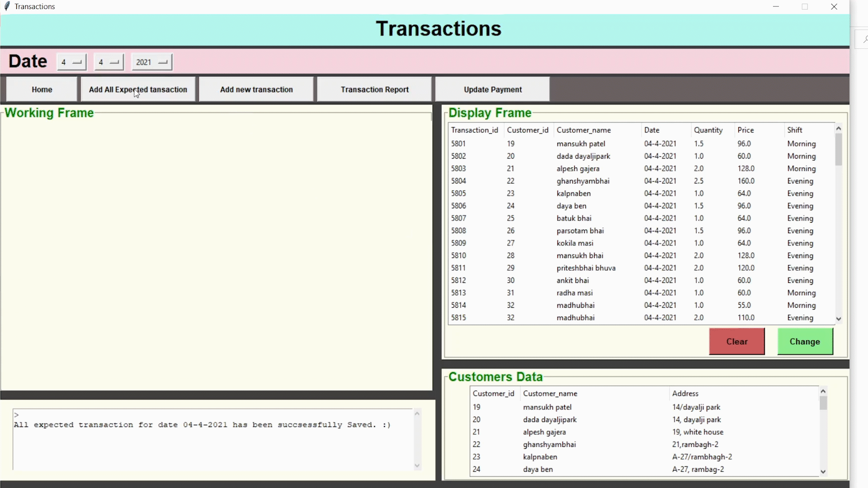Click the Update Payment button

tap(492, 89)
